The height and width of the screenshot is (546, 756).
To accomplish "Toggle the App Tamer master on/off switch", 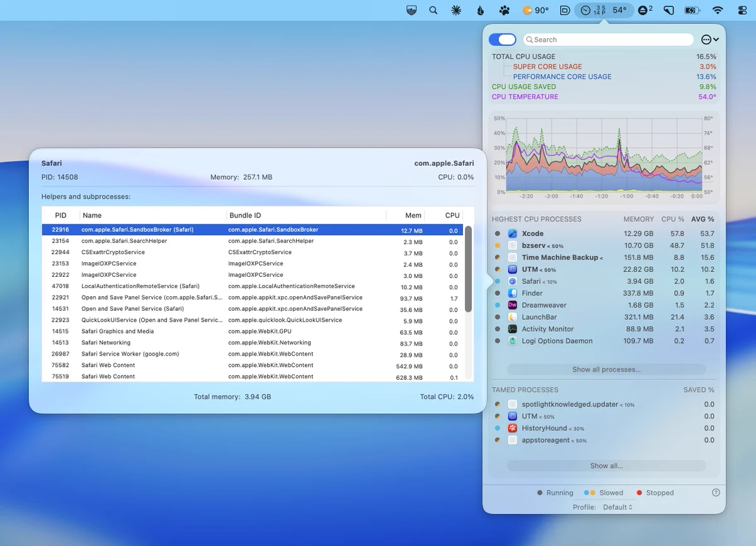I will pyautogui.click(x=502, y=40).
